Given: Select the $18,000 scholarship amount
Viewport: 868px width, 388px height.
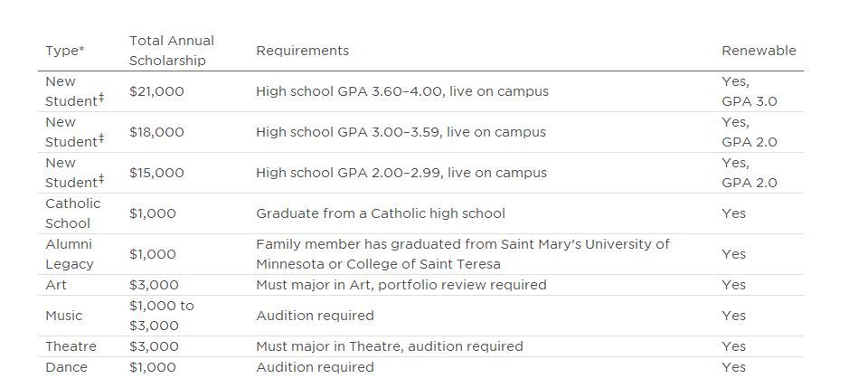Looking at the screenshot, I should [156, 132].
